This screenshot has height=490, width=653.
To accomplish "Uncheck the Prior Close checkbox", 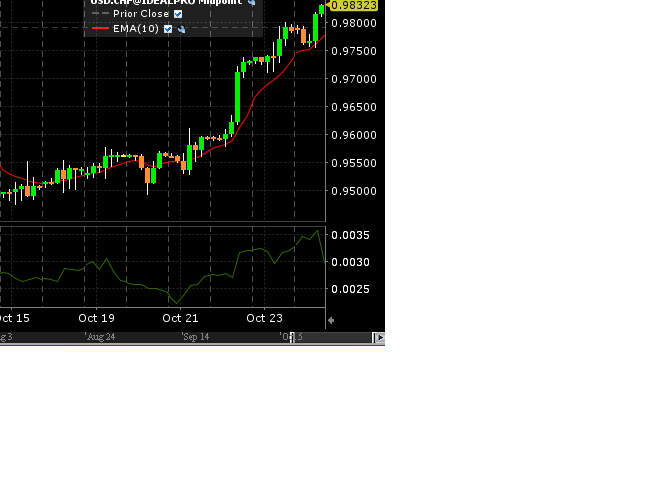I will pyautogui.click(x=178, y=14).
